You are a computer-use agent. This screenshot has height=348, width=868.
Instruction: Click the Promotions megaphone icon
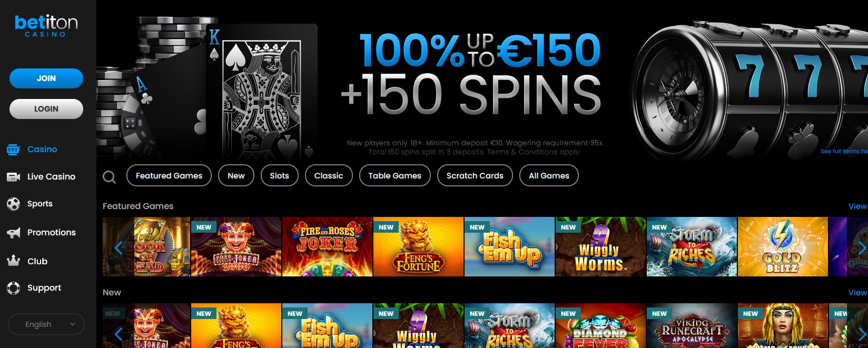(x=13, y=233)
